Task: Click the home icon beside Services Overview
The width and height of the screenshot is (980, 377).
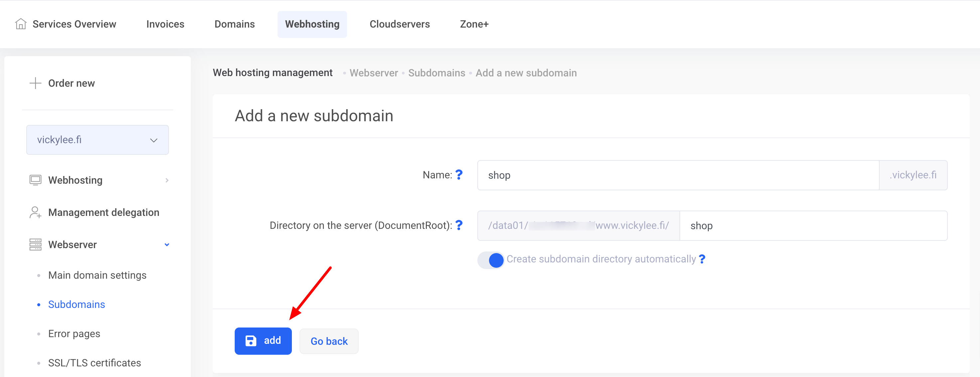Action: pyautogui.click(x=21, y=24)
